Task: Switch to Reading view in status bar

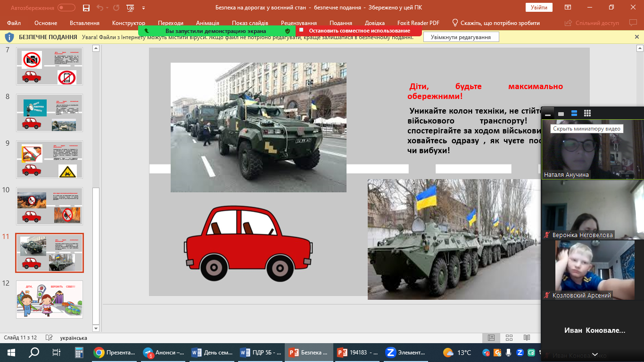Action: pyautogui.click(x=527, y=338)
